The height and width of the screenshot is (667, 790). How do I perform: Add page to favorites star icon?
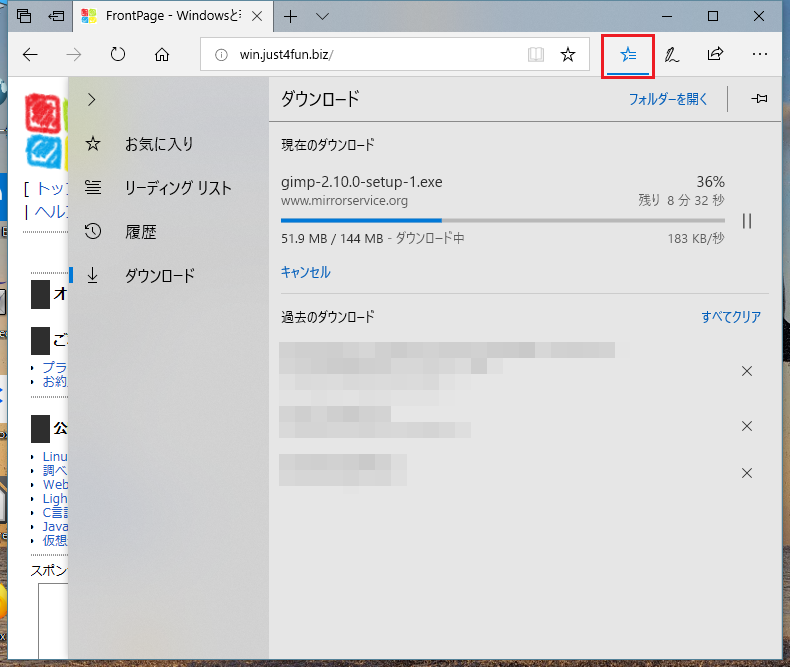coord(568,55)
